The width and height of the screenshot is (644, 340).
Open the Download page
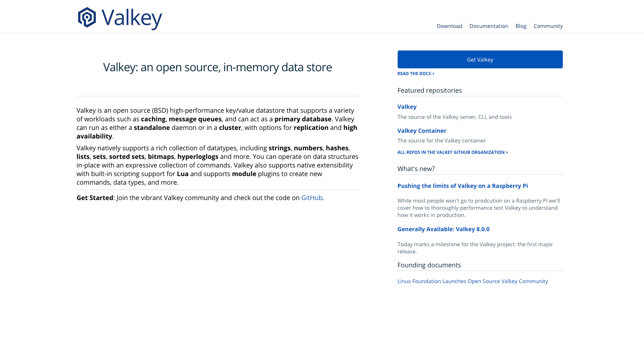pyautogui.click(x=449, y=26)
